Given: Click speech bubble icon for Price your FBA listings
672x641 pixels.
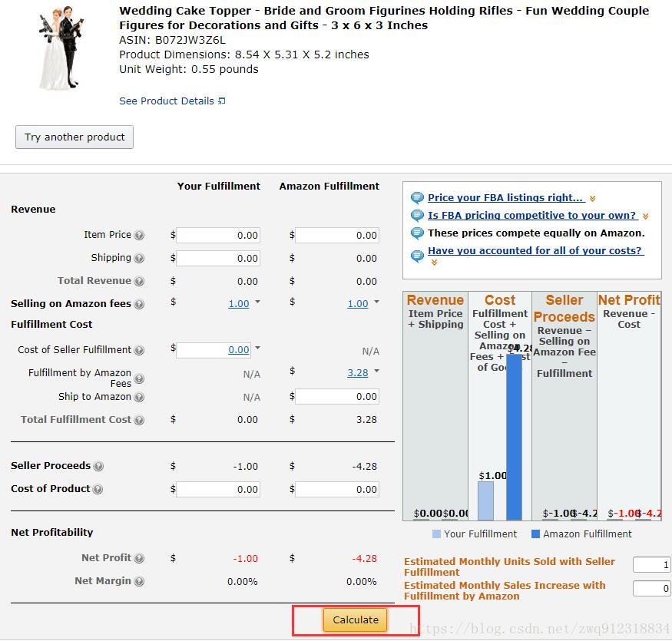Looking at the screenshot, I should point(417,198).
